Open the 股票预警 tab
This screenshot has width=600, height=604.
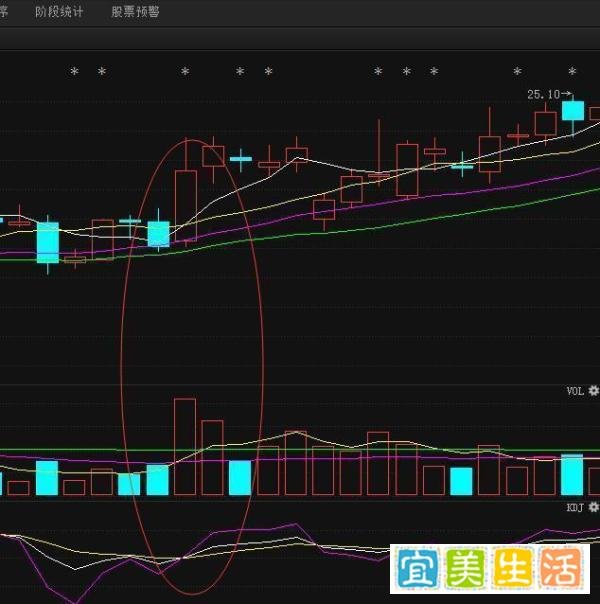point(135,12)
